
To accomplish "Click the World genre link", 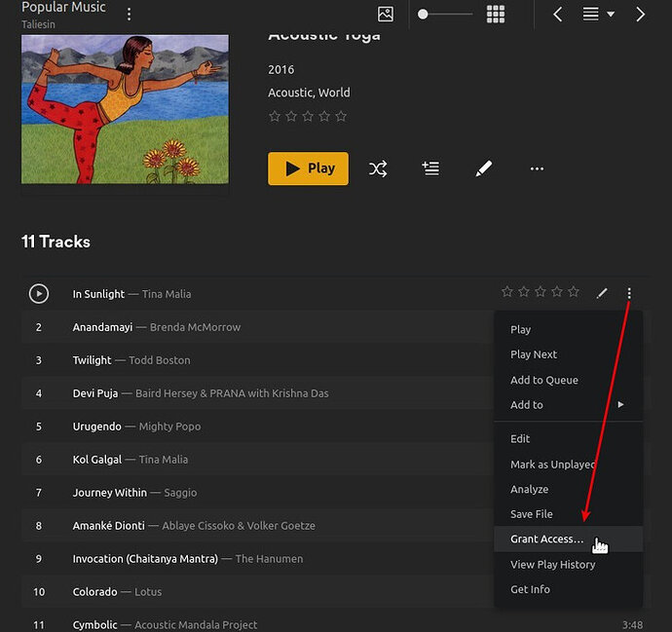I will 334,93.
